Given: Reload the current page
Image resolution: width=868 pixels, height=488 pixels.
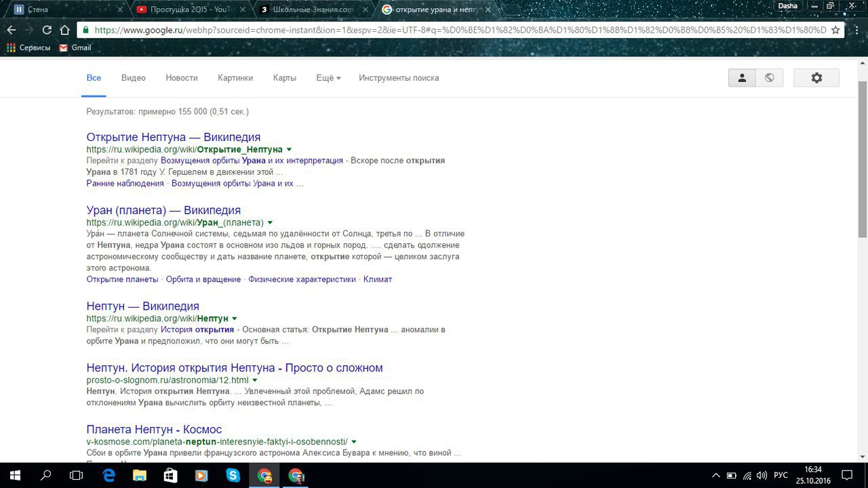Looking at the screenshot, I should [x=47, y=30].
